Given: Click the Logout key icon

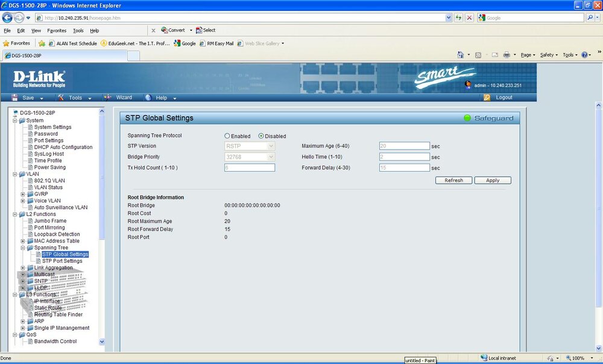Looking at the screenshot, I should 487,98.
